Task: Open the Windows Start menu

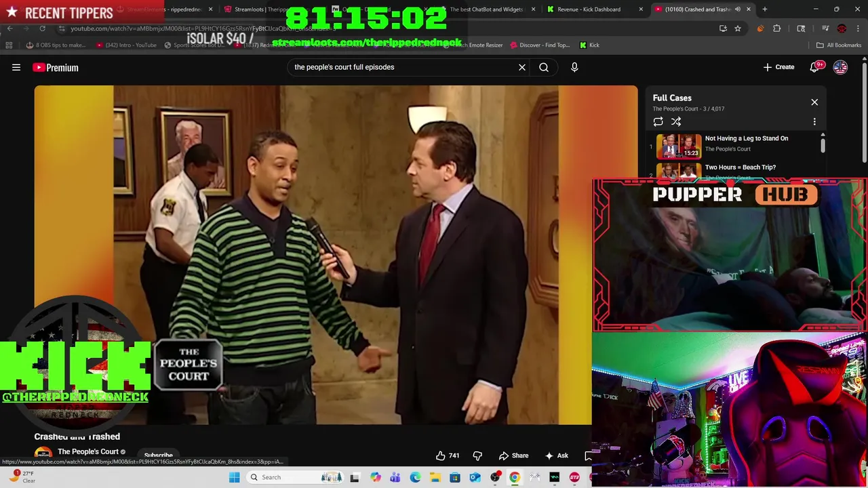Action: (x=234, y=477)
